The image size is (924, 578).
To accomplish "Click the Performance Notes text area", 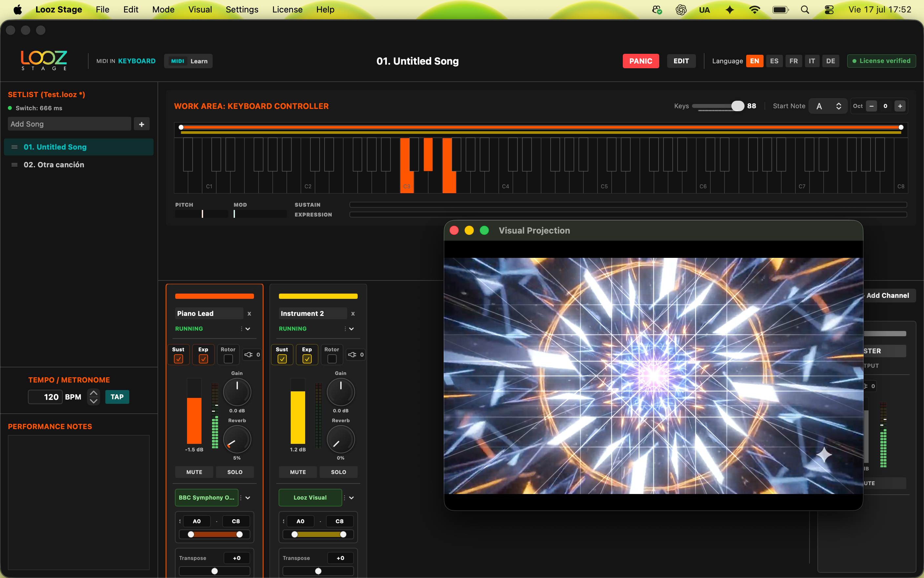I will (x=79, y=502).
